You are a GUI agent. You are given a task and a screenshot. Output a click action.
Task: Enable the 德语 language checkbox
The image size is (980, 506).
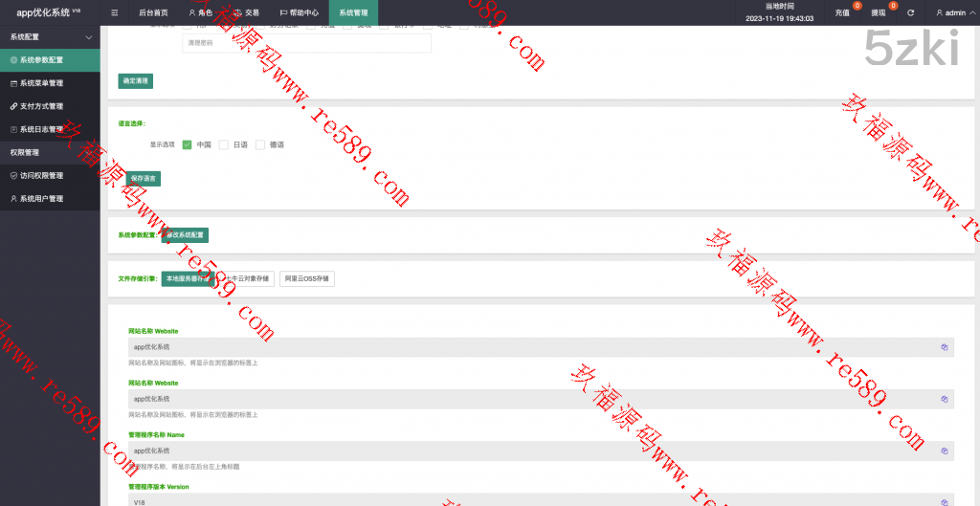[259, 144]
